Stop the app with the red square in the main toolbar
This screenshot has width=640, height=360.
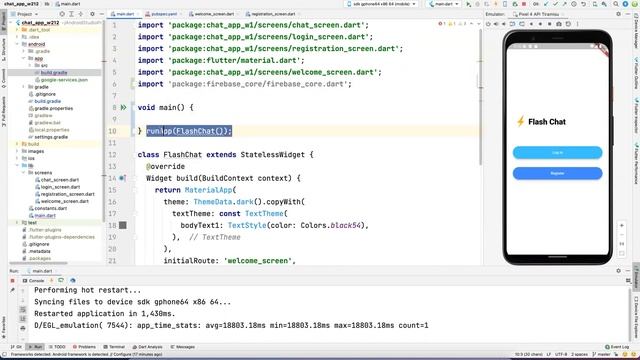coord(524,4)
